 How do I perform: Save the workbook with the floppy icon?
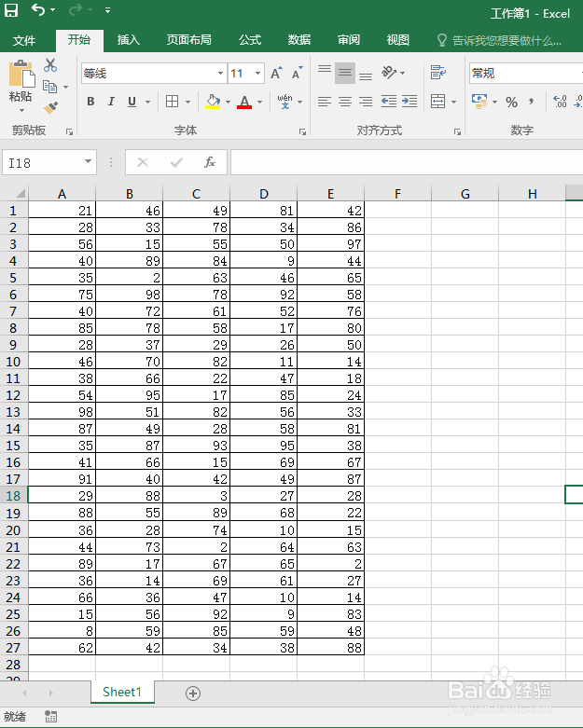[x=11, y=9]
